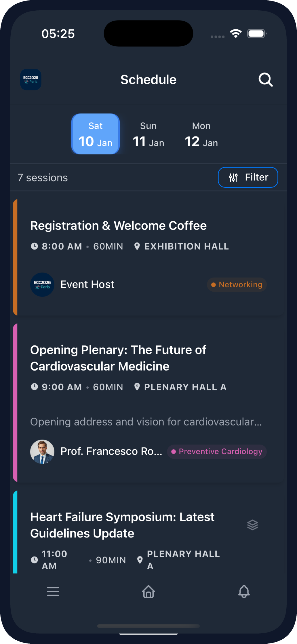Tap the pink color bar on Opening Plenary
Image resolution: width=297 pixels, height=644 pixels.
[x=15, y=402]
